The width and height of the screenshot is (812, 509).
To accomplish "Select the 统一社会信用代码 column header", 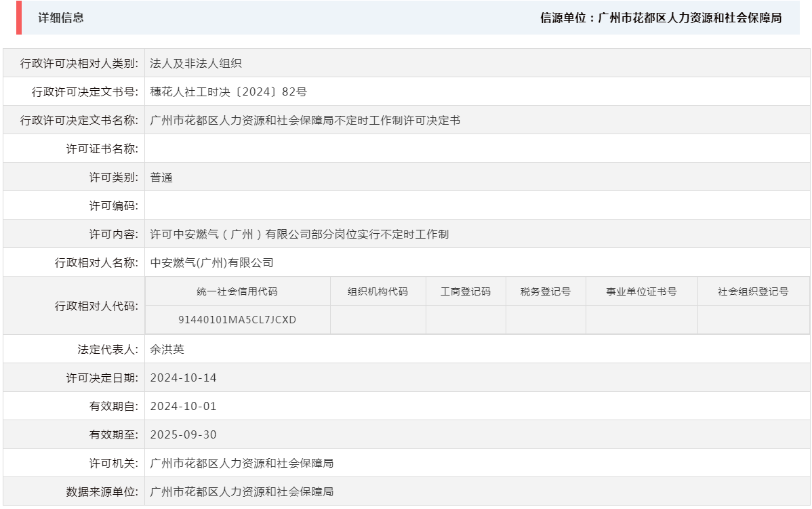I will [x=237, y=290].
